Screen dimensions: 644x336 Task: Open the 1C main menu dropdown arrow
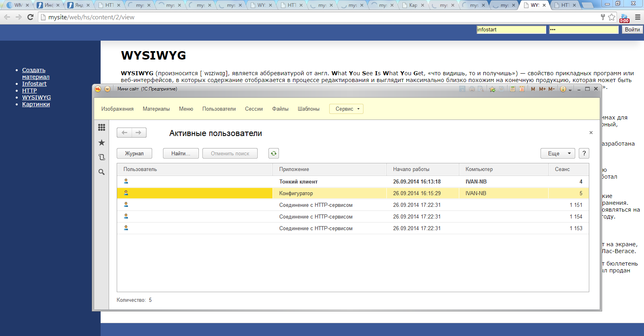coord(107,89)
